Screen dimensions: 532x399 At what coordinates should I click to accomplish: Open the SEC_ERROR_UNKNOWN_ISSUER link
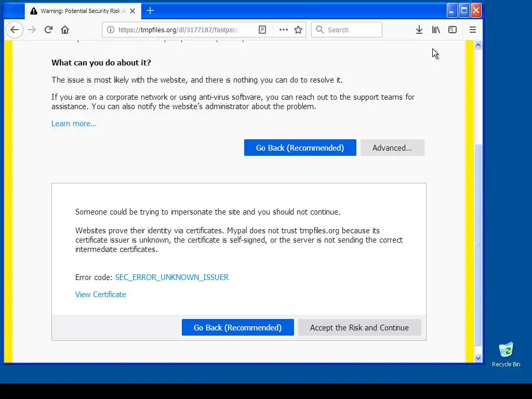[x=172, y=277]
